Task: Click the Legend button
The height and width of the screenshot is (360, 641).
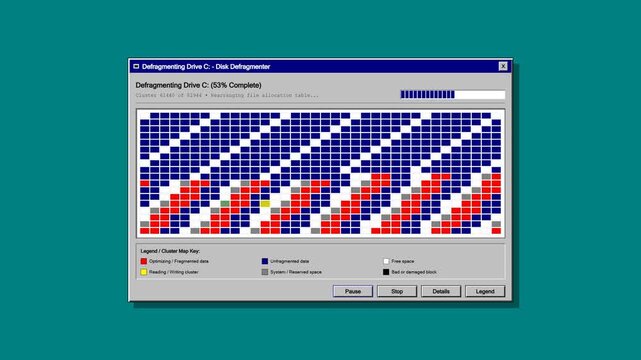Action: point(485,291)
